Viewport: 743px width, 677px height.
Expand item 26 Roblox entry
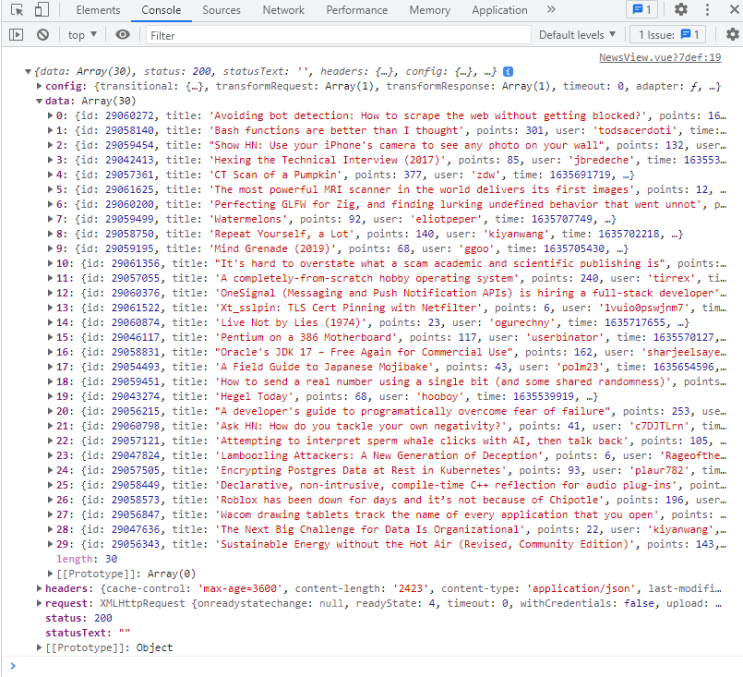click(x=50, y=500)
